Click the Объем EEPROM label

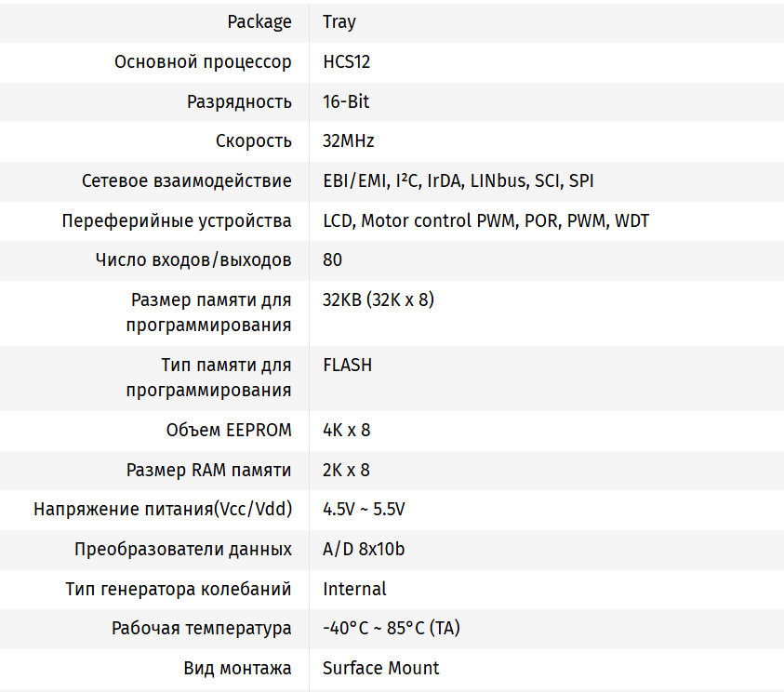(229, 430)
